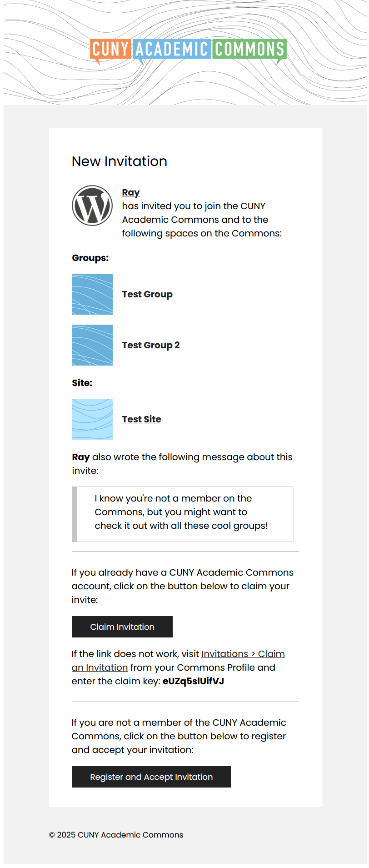This screenshot has width=369, height=868.
Task: Click the claim key eUZq5sIUifVJ
Action: point(193,681)
